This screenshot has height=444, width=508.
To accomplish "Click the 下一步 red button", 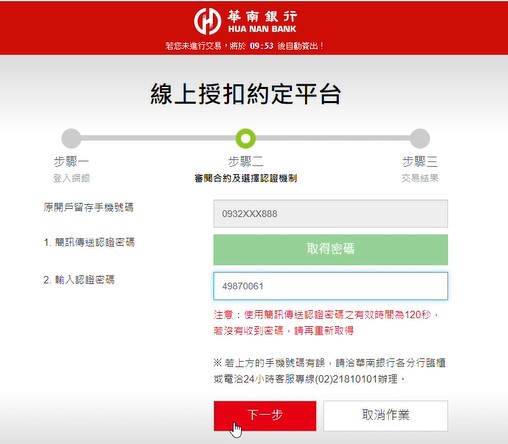I will pos(265,416).
